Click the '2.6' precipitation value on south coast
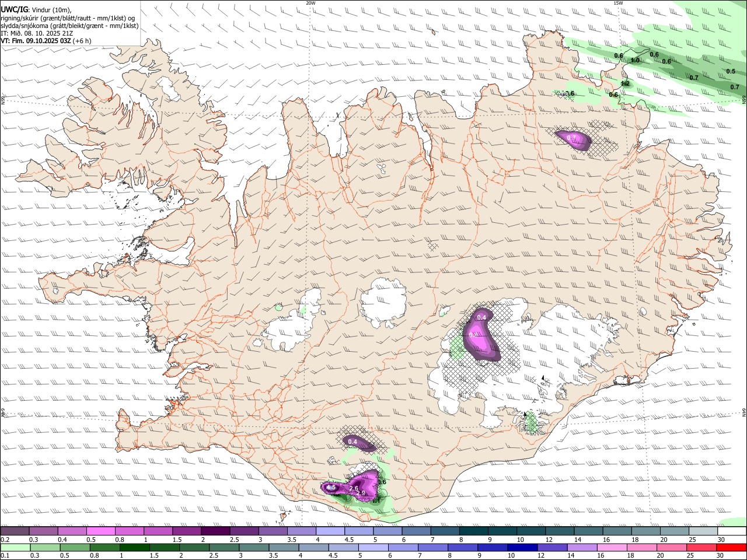Image resolution: width=747 pixels, height=560 pixels. coord(354,488)
